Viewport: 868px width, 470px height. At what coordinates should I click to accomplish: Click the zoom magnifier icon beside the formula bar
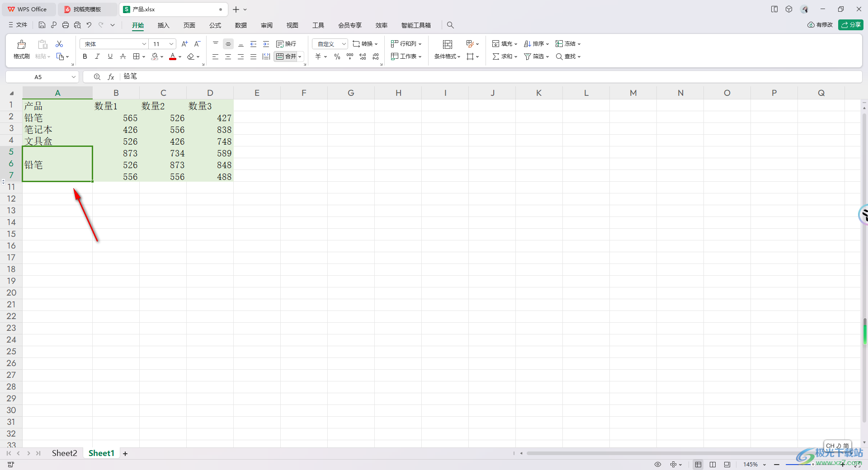click(97, 77)
